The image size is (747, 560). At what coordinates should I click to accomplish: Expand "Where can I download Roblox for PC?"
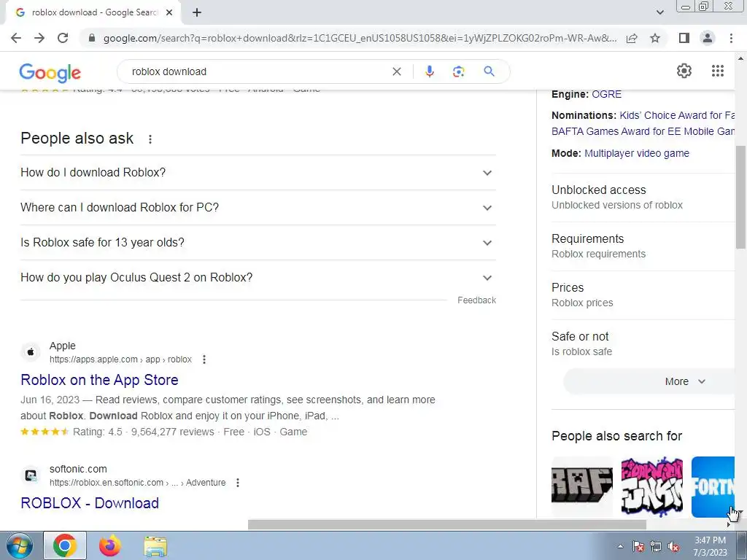[258, 208]
